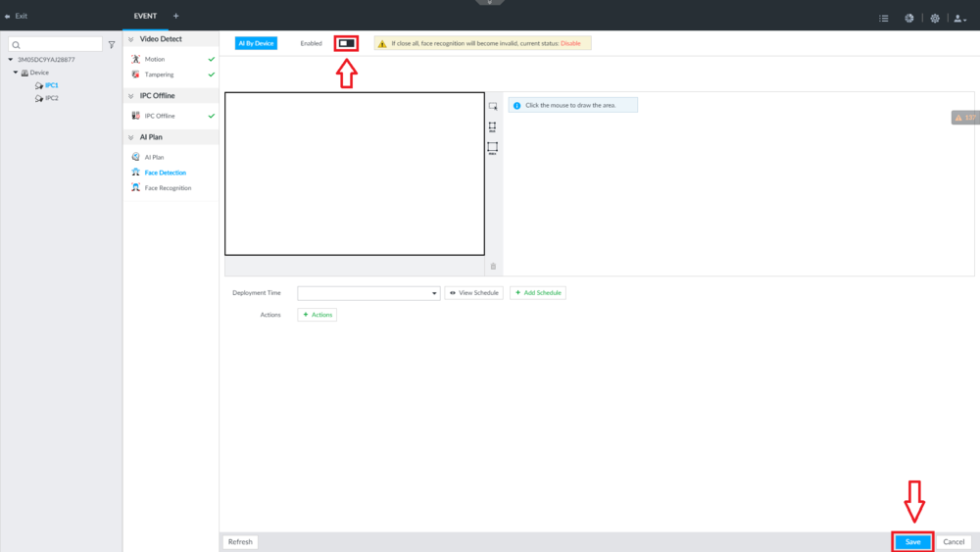This screenshot has width=980, height=552.
Task: Open the settings gear in the top bar
Action: point(934,18)
